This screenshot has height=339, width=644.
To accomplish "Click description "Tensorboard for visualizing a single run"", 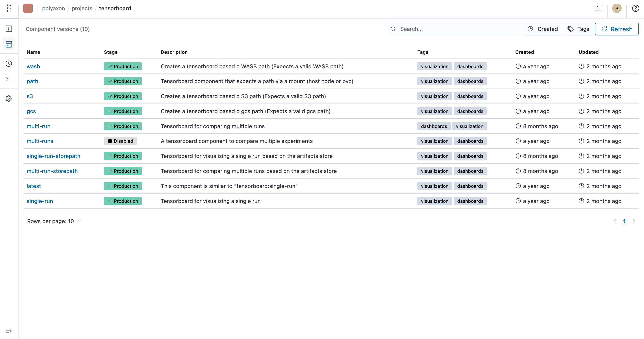I will click(211, 201).
